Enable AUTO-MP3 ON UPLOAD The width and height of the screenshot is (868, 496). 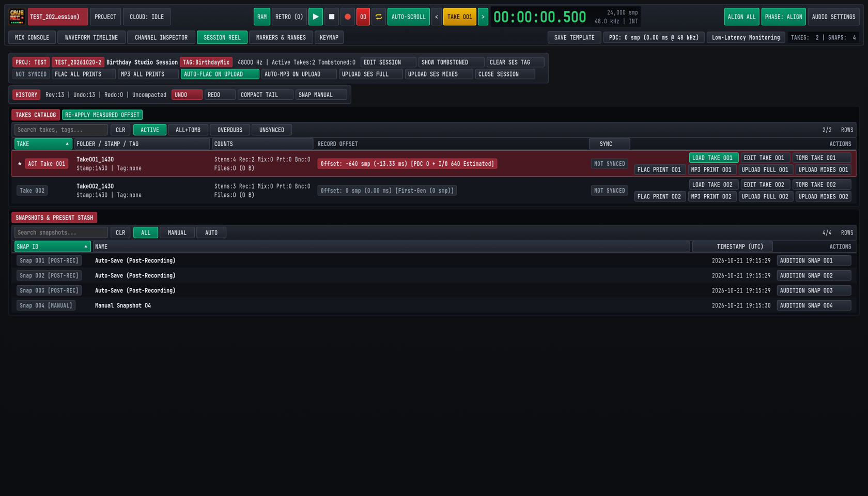click(299, 74)
